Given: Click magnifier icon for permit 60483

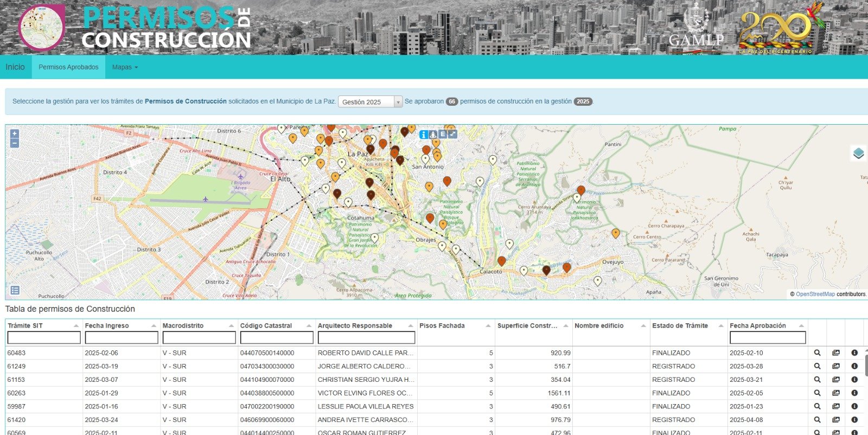Looking at the screenshot, I should coord(817,353).
